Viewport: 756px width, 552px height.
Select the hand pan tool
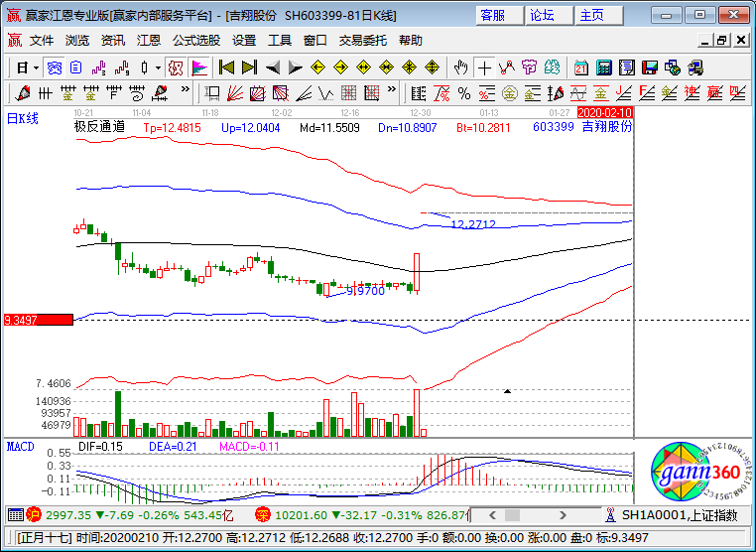point(459,68)
